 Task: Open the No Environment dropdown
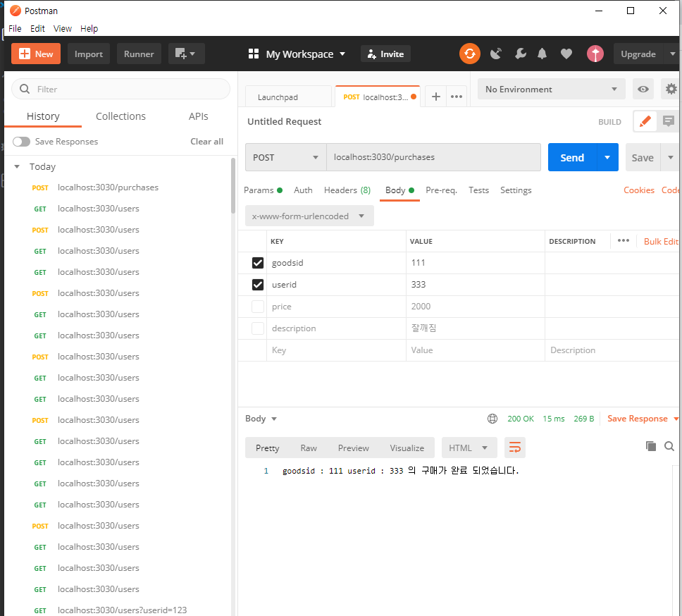551,90
